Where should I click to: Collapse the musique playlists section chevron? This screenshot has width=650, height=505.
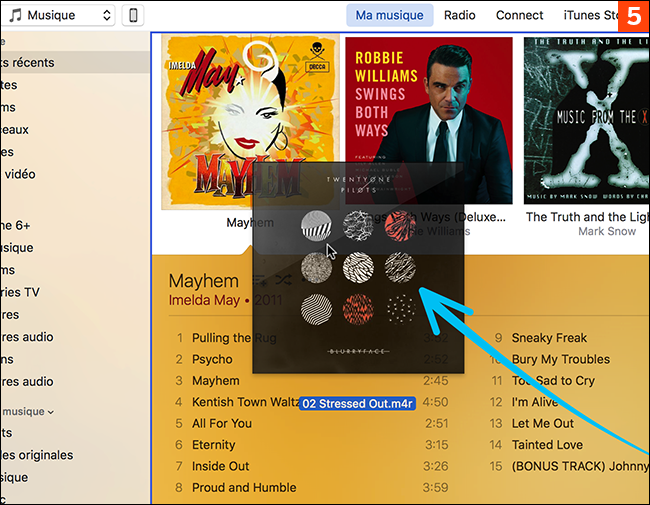[51, 411]
